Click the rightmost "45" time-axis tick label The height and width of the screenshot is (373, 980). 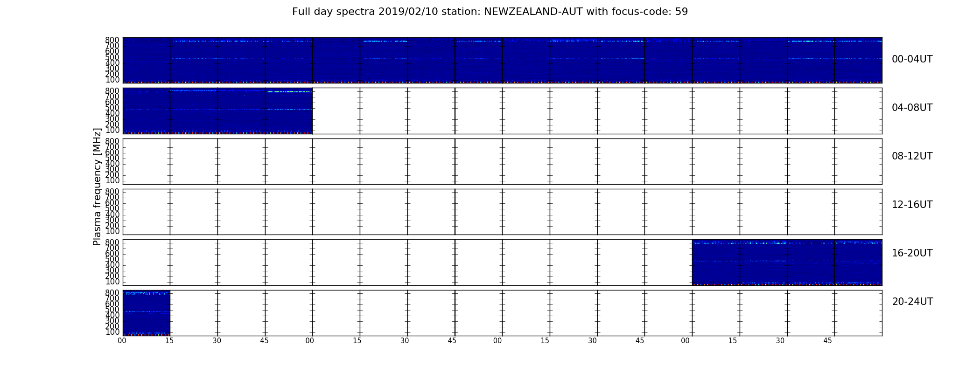click(x=827, y=341)
